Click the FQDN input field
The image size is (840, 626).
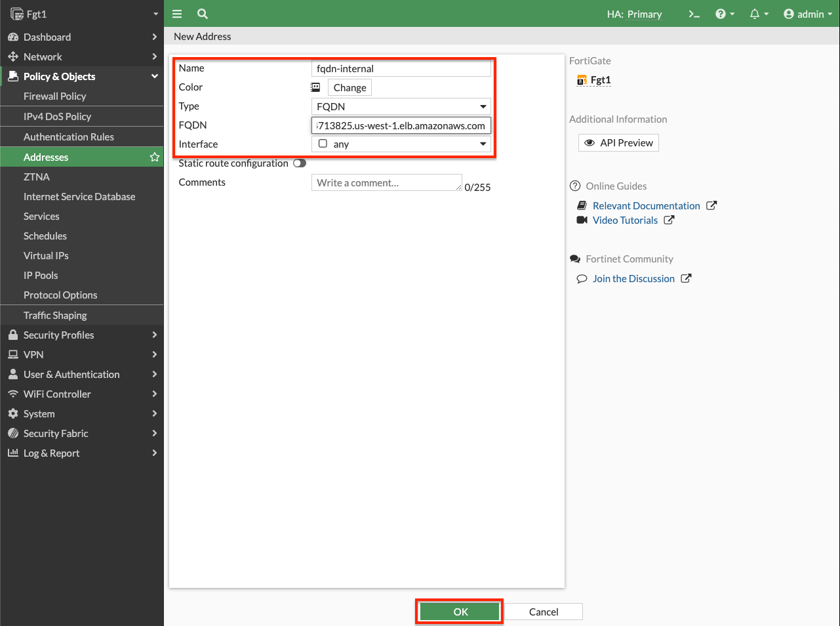coord(401,125)
